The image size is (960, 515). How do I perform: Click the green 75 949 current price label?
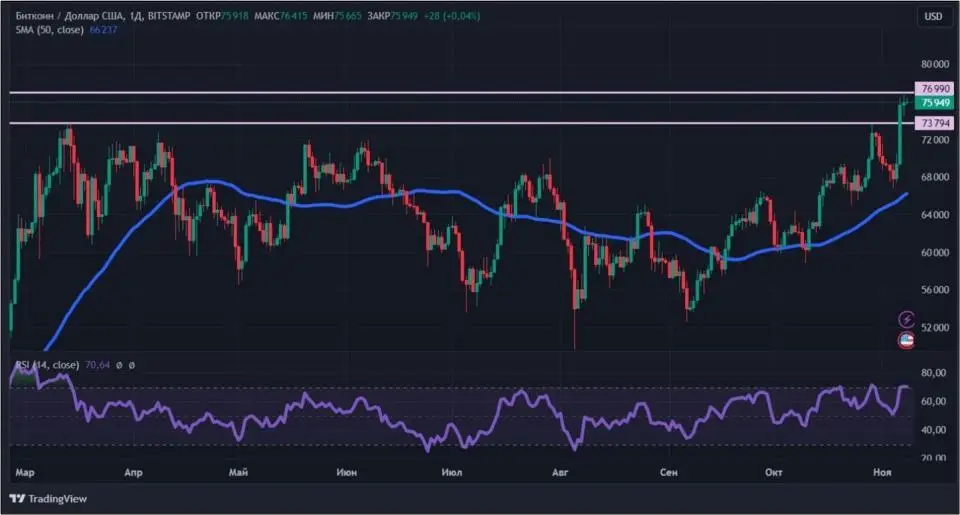tap(934, 103)
